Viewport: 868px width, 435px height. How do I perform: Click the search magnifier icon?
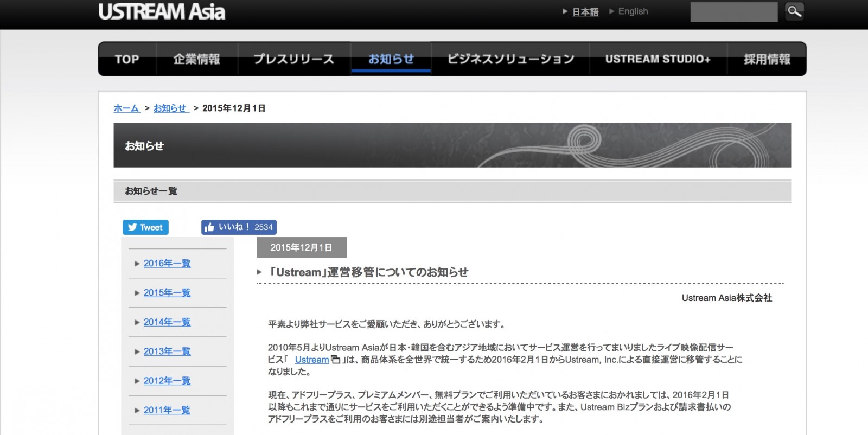pyautogui.click(x=795, y=11)
